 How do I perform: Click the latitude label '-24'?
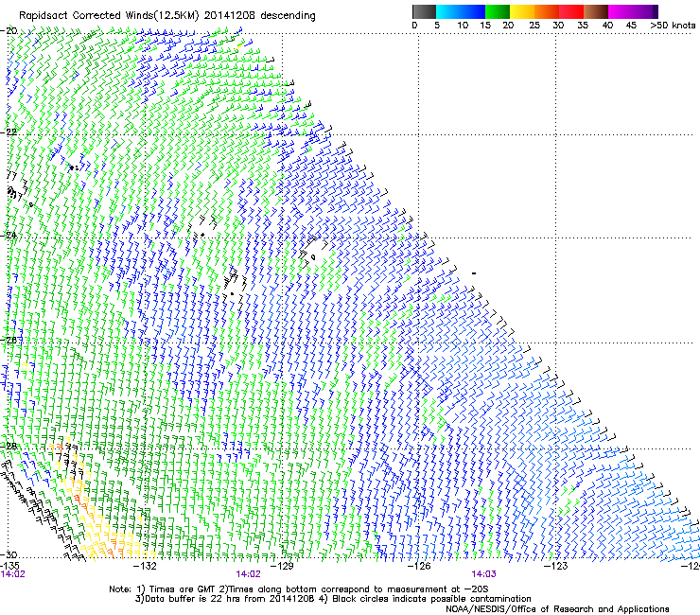point(9,235)
